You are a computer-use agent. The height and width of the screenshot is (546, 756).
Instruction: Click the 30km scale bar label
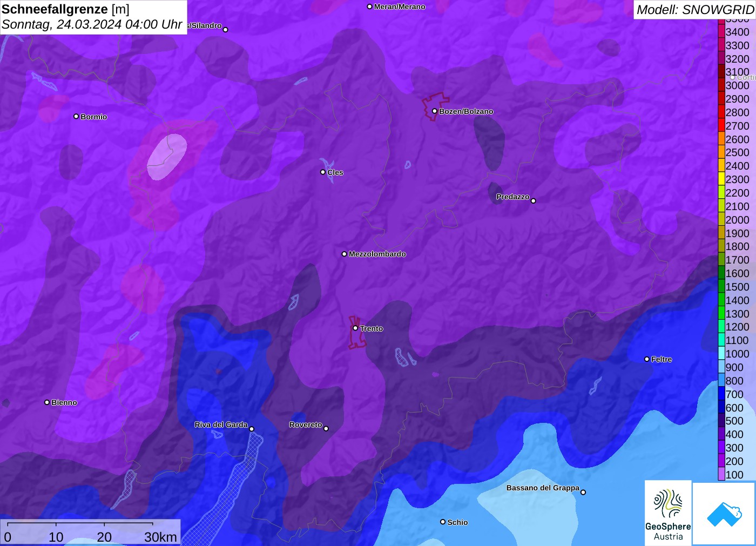click(x=160, y=537)
